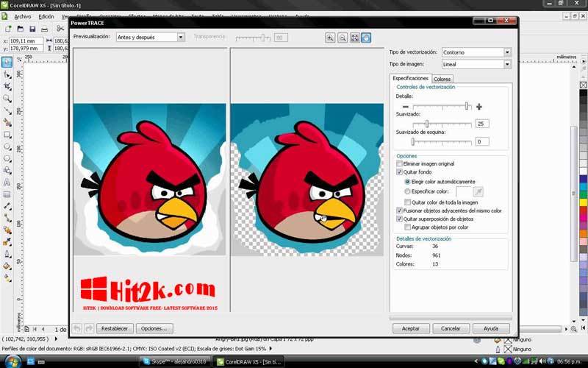This screenshot has height=368, width=588.
Task: Click the New document icon in CorelDRAW
Action: click(x=8, y=29)
